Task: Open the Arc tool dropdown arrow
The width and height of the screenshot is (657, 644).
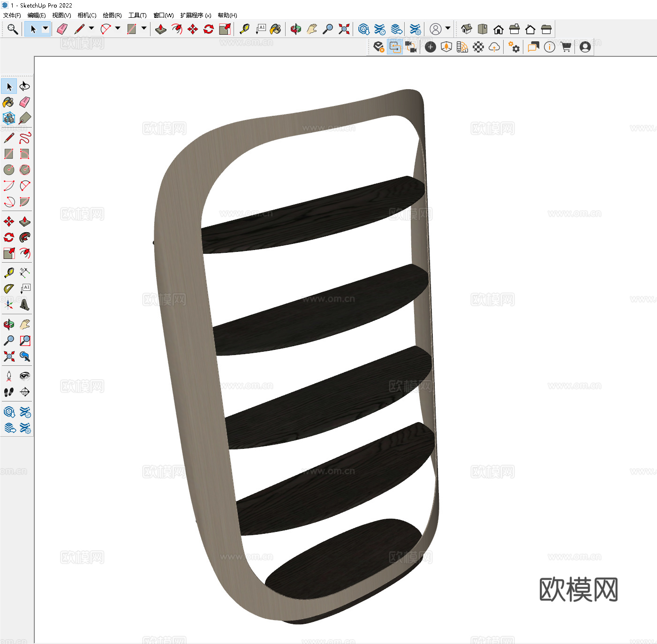Action: tap(118, 29)
